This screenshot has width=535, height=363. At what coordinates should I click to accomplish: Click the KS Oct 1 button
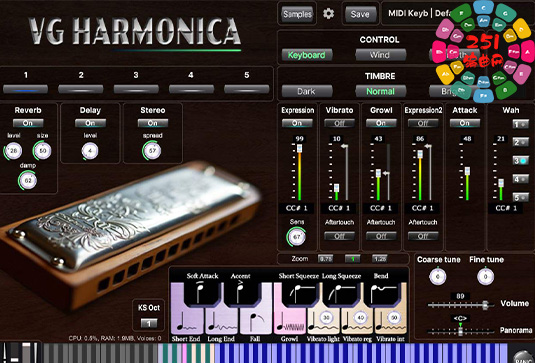click(x=149, y=323)
